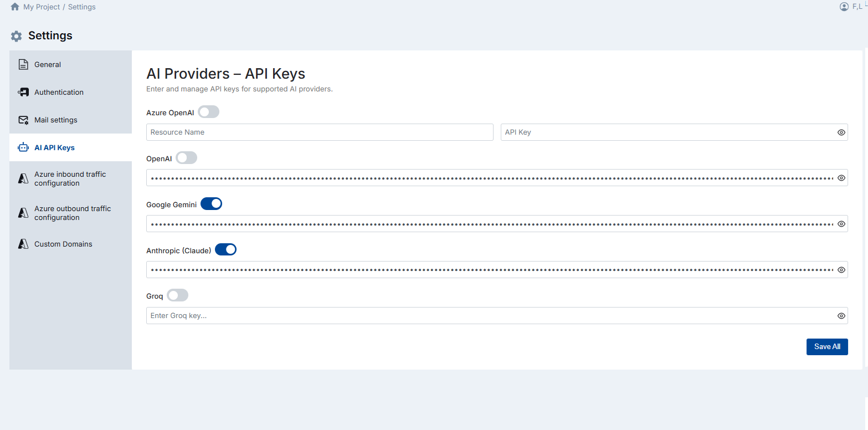This screenshot has height=430, width=868.
Task: Click the user avatar icon top right
Action: (x=844, y=7)
